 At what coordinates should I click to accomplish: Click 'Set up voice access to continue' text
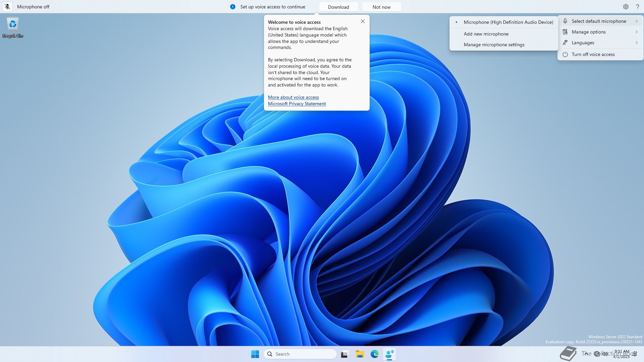pos(273,7)
